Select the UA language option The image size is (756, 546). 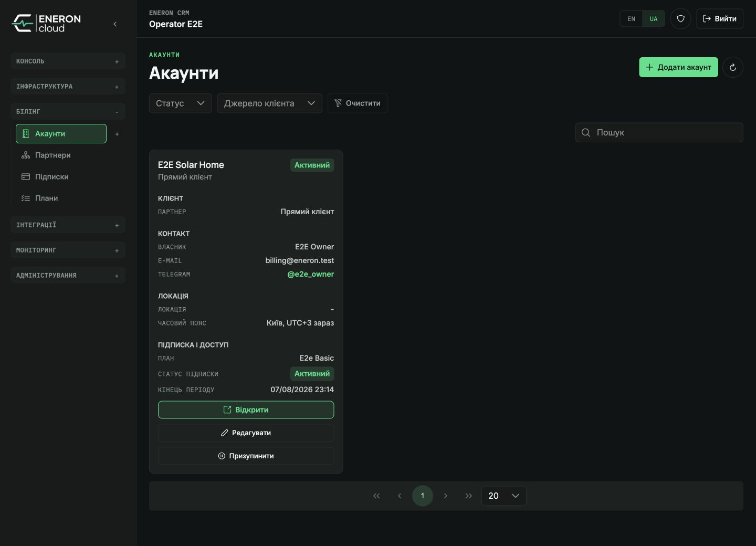(654, 19)
